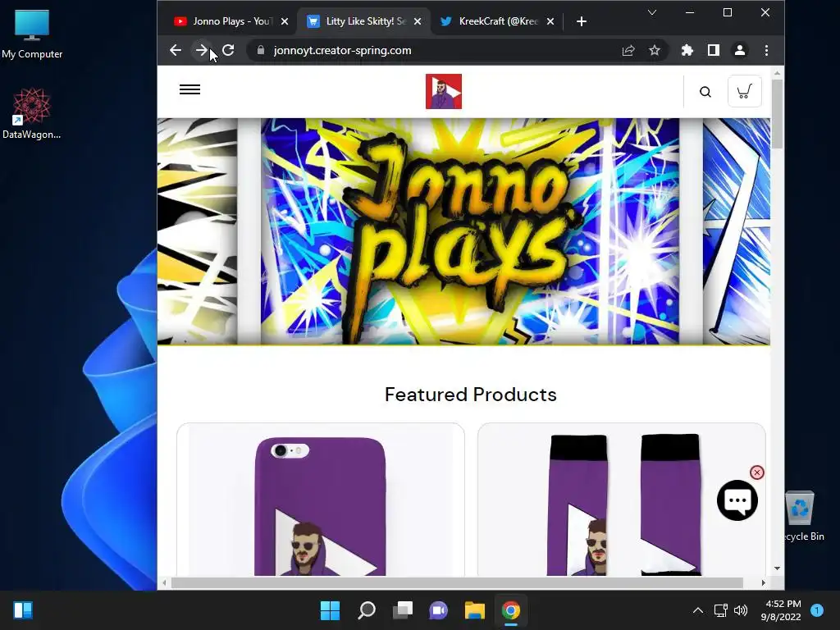The height and width of the screenshot is (630, 840).
Task: Click the Jonno Plays store logo
Action: click(x=444, y=92)
